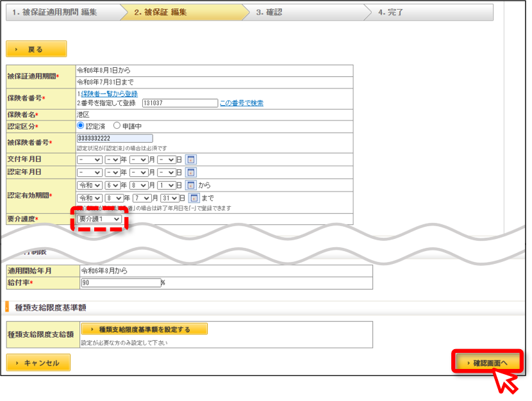
Task: Open day dropdown showing 31 in end date
Action: (170, 198)
